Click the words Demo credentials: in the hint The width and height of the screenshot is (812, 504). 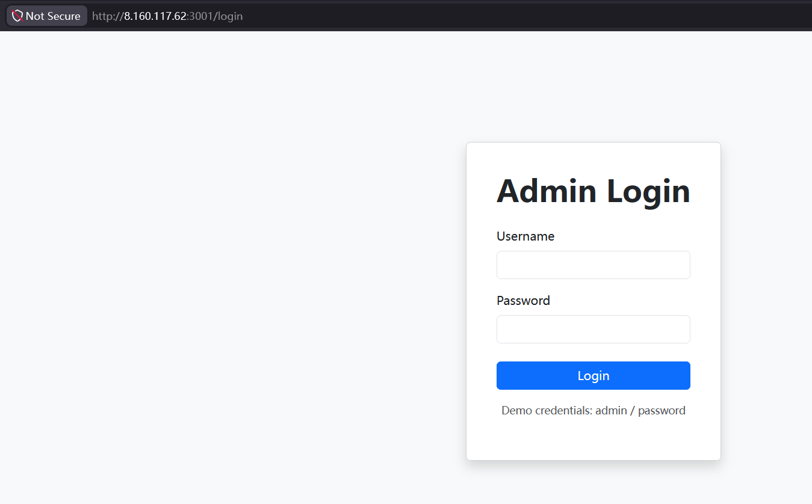[547, 411]
